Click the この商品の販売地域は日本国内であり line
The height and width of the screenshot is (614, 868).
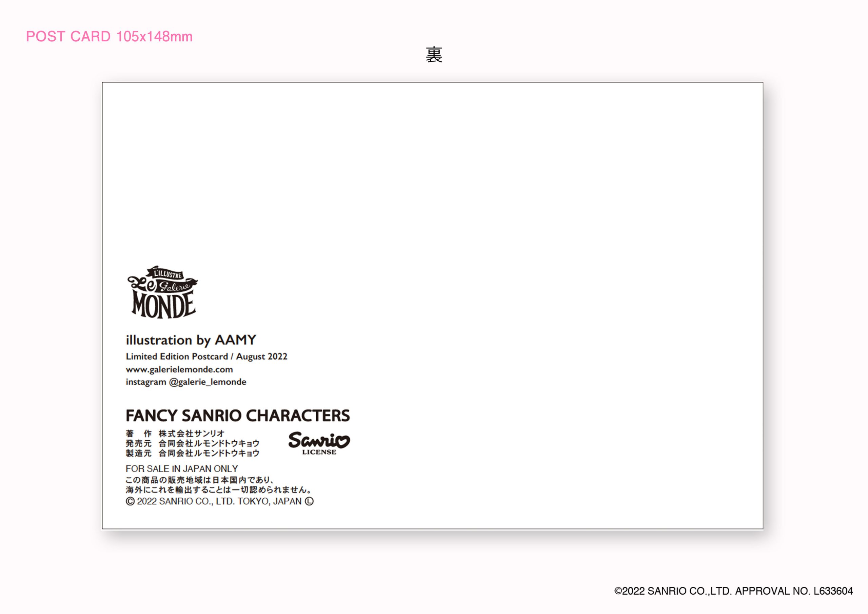tap(200, 480)
